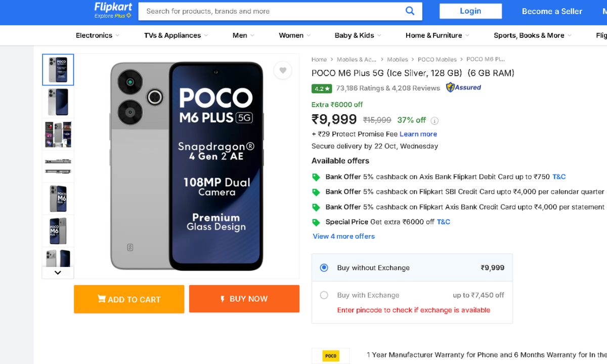
Task: Select Buy without Exchange option
Action: pos(324,268)
